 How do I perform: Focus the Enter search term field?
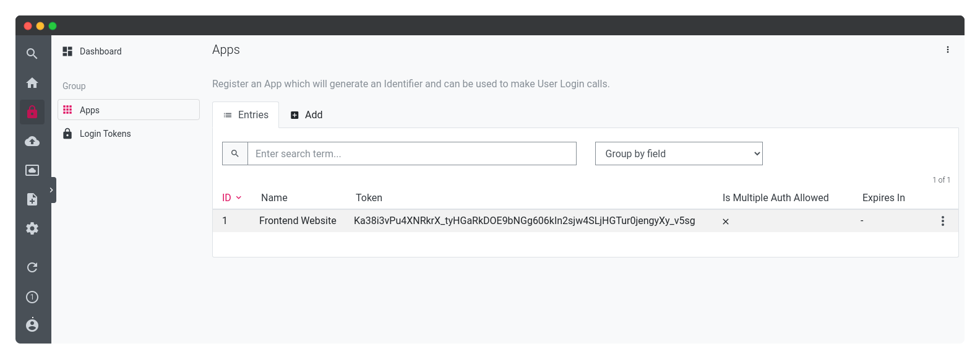[x=411, y=154]
